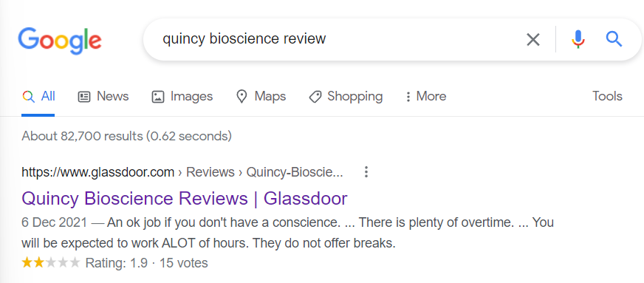Viewport: 644px width, 283px height.
Task: Open the News results tab
Action: 103,97
